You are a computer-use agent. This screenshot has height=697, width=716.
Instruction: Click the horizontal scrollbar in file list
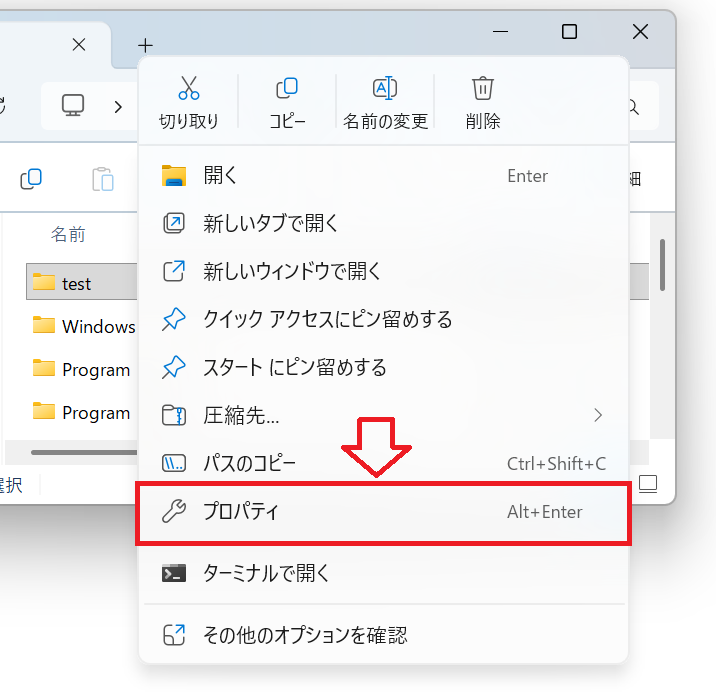[x=84, y=452]
